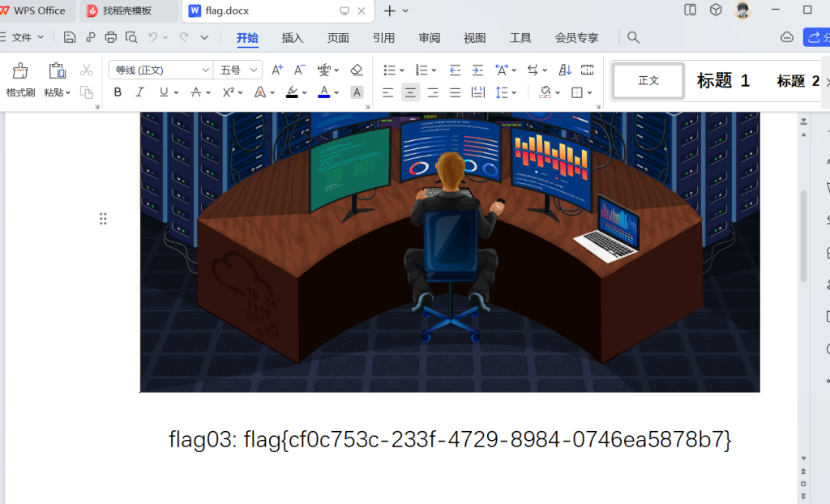The height and width of the screenshot is (504, 830).
Task: Click the save icon in quick toolbar
Action: click(70, 37)
